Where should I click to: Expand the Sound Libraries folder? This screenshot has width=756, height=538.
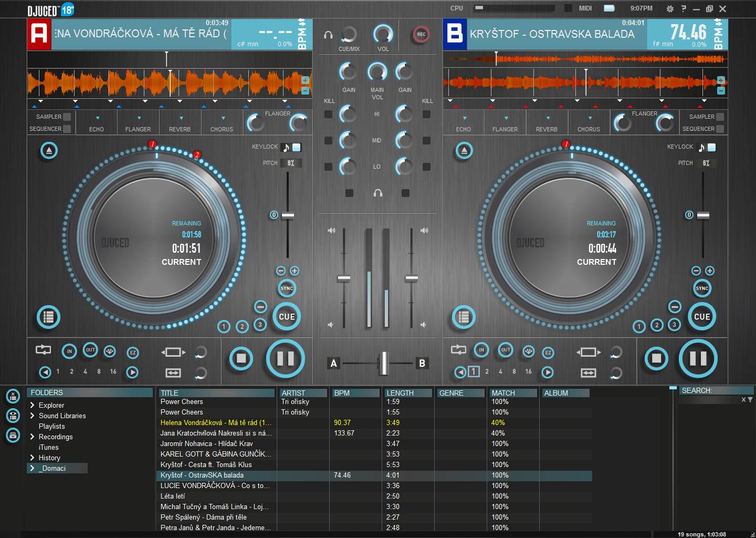click(33, 416)
